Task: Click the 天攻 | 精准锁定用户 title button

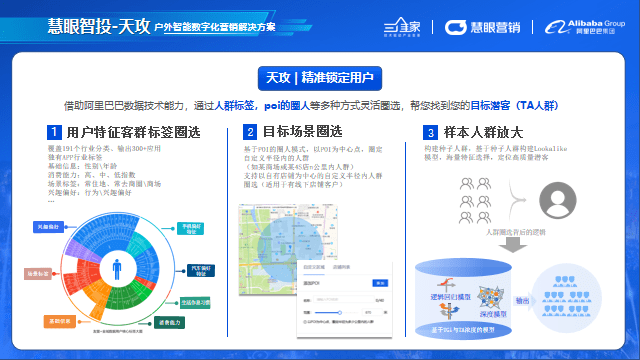Action: click(320, 78)
